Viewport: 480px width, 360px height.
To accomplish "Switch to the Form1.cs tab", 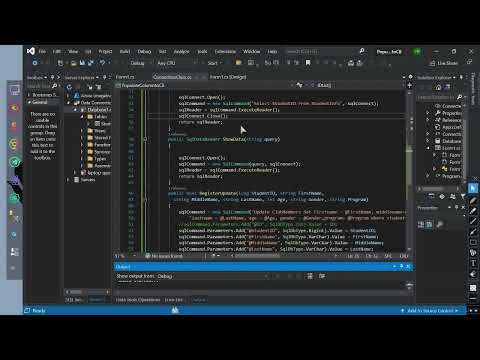I will pyautogui.click(x=125, y=77).
